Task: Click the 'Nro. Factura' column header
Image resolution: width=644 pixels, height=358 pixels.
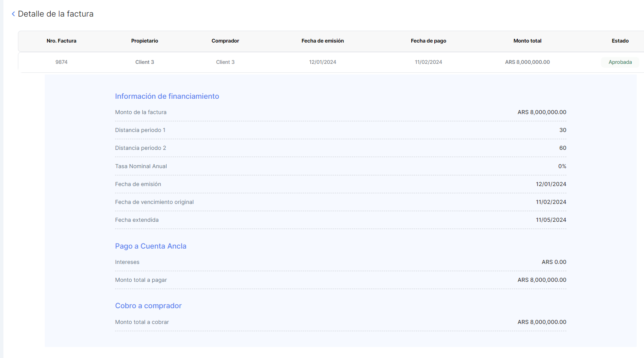Action: 61,41
